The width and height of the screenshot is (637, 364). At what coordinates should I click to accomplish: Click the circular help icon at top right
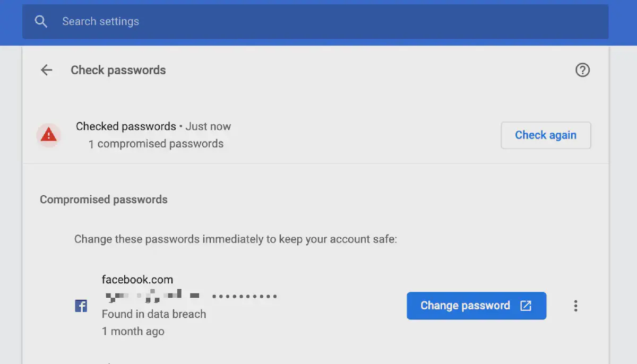pos(582,70)
